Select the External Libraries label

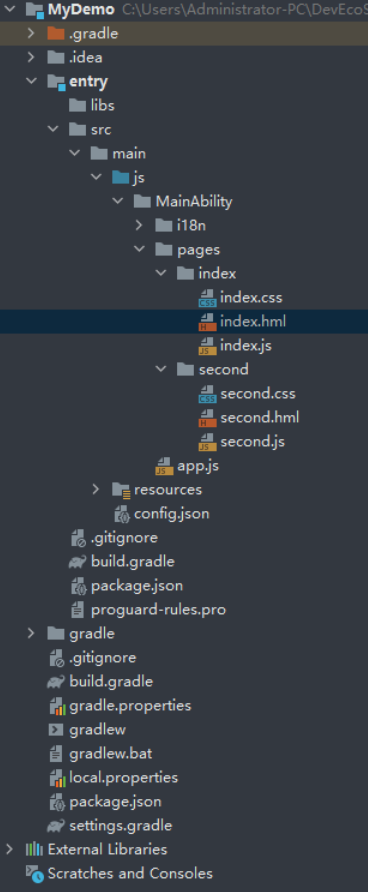(107, 850)
